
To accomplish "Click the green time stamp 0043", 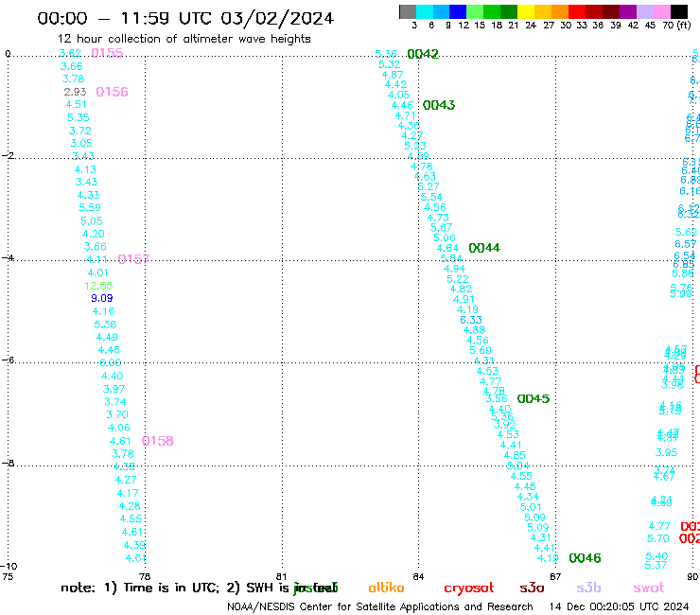I will click(x=439, y=105).
